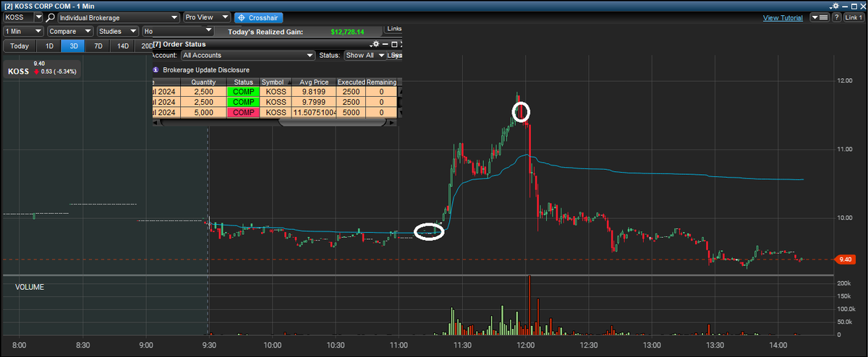868x357 pixels.
Task: Sort by the Quantity column header
Action: 203,82
